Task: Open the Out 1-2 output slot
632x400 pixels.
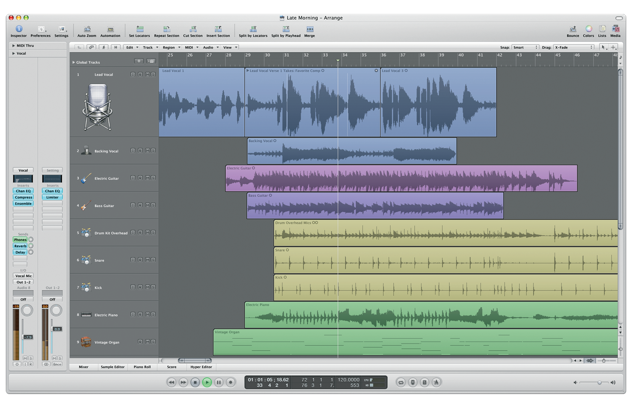Action: click(23, 282)
